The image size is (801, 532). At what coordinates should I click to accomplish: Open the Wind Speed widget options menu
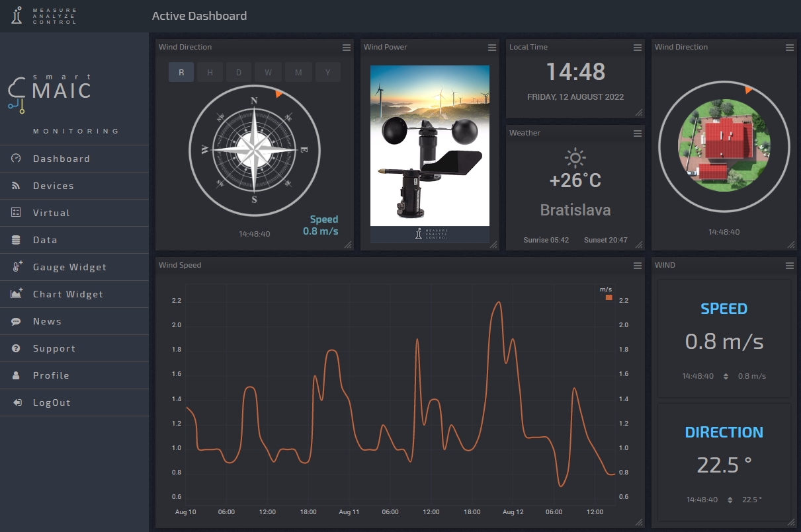(637, 265)
